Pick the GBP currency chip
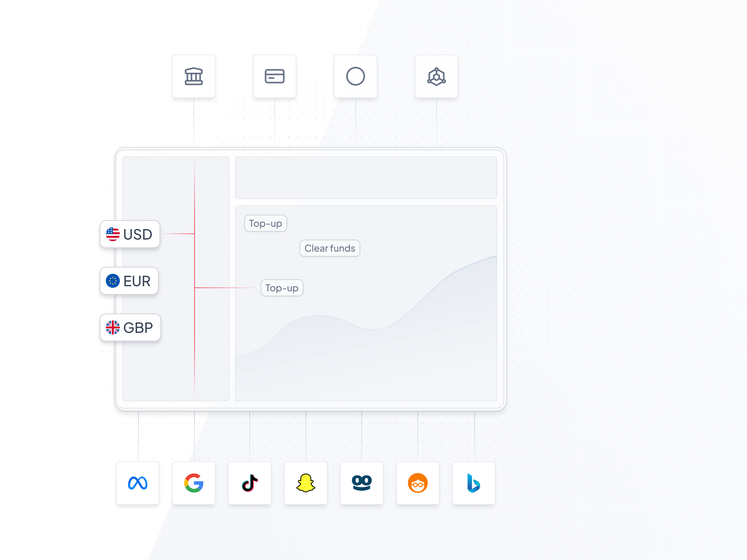 point(130,327)
